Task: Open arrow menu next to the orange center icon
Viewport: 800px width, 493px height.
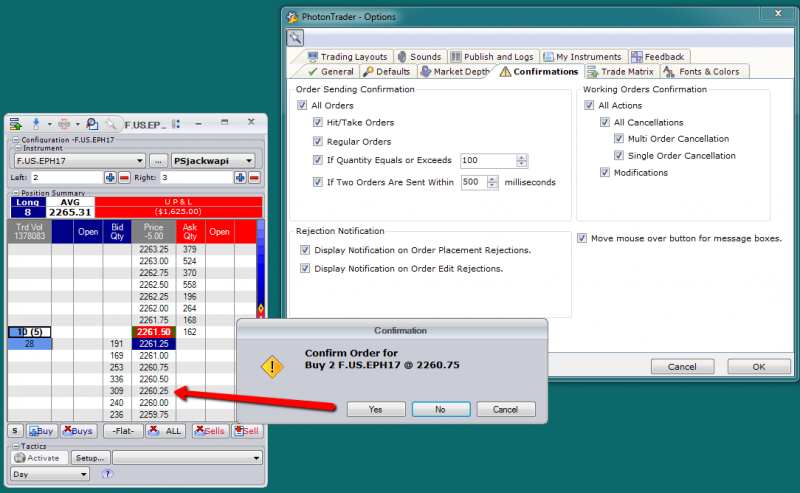Action: pos(78,124)
